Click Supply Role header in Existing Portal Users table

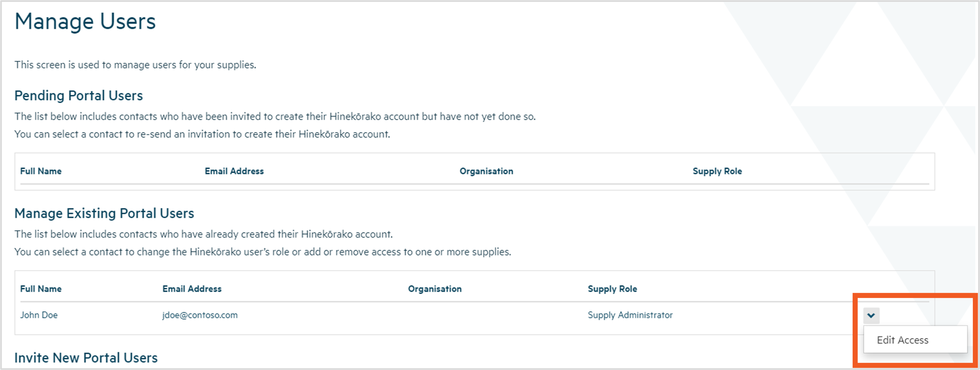612,289
